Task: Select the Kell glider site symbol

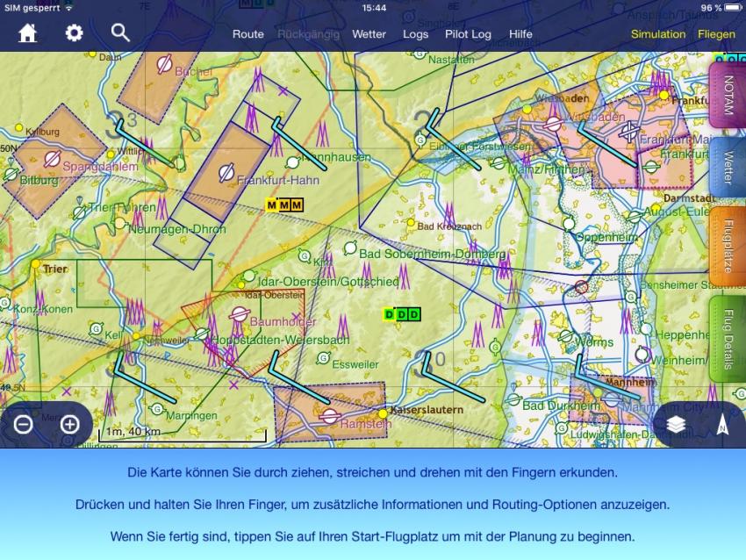Action: click(x=97, y=328)
